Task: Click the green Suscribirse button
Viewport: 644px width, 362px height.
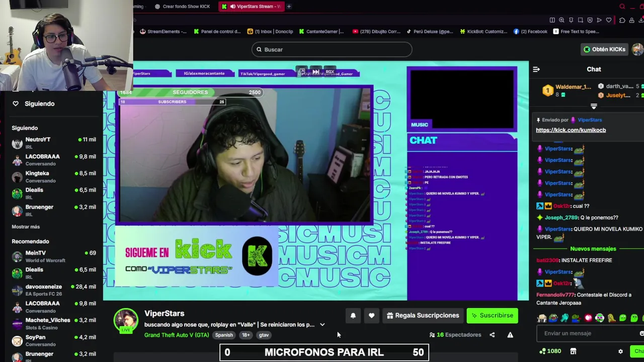Action: (492, 315)
